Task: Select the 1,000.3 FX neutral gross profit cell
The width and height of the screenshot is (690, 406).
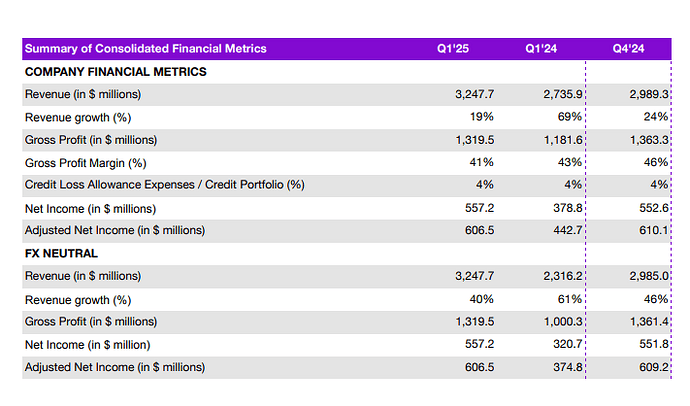Action: click(561, 321)
